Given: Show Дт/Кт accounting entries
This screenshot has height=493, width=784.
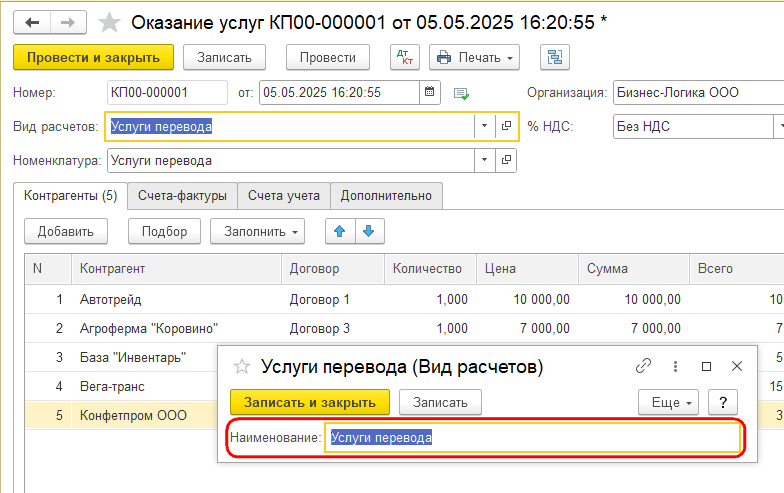Looking at the screenshot, I should tap(404, 58).
